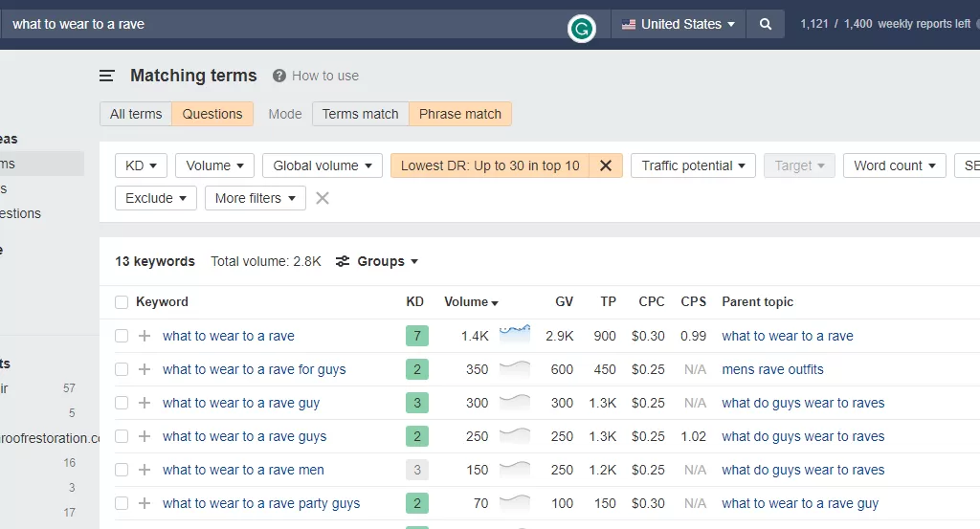Viewport: 980px width, 529px height.
Task: Open trend chart for 'what to wear to a rave men'
Action: [515, 469]
